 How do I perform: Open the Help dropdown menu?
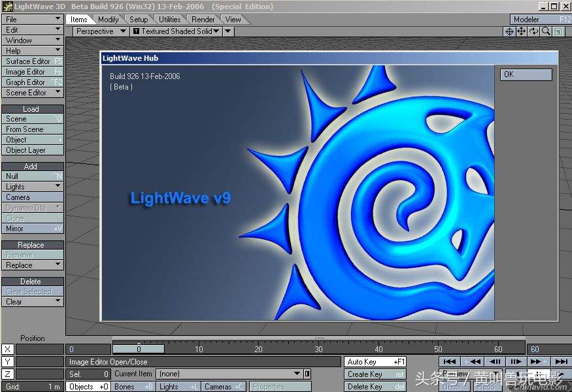click(33, 51)
